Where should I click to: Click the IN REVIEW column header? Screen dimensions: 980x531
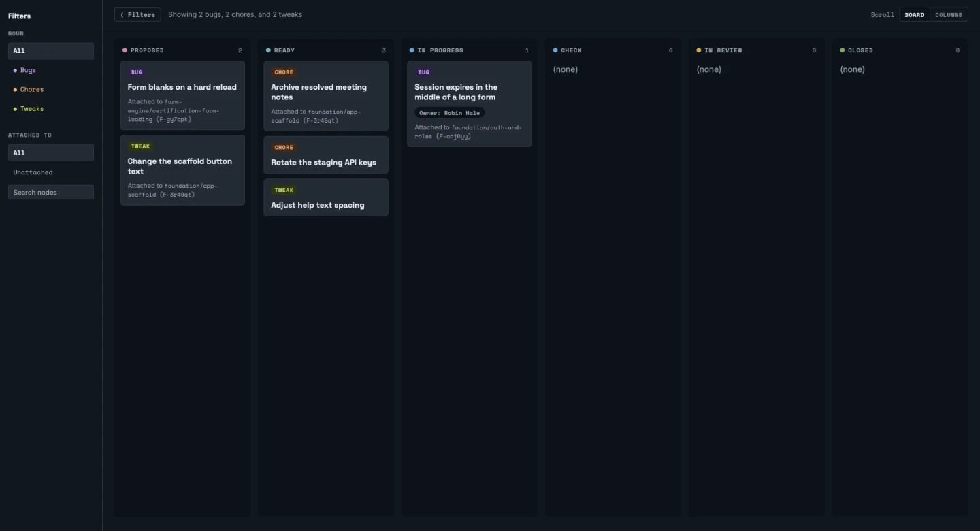[x=757, y=50]
